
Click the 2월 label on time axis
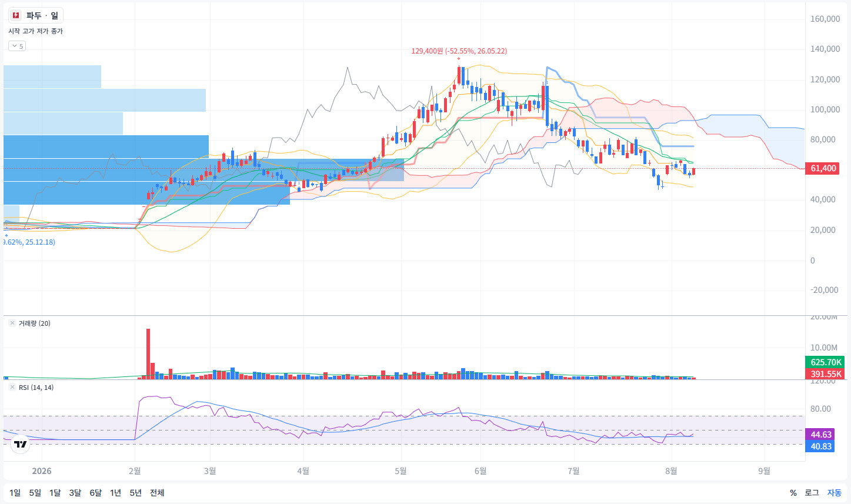pyautogui.click(x=135, y=471)
